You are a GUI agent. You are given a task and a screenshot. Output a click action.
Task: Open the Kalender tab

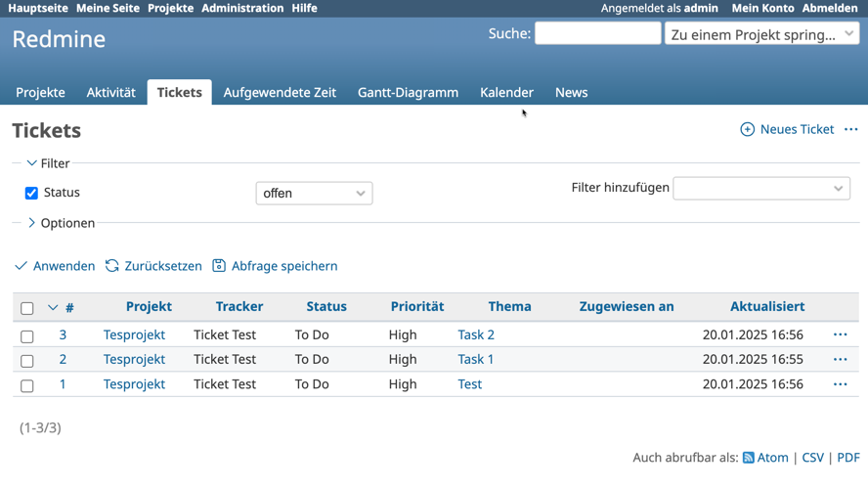point(506,93)
